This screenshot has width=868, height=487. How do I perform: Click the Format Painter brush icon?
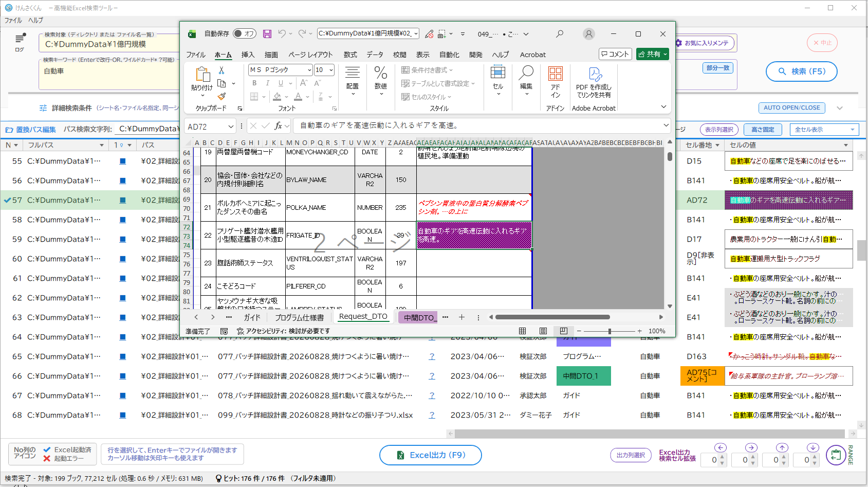coord(221,96)
